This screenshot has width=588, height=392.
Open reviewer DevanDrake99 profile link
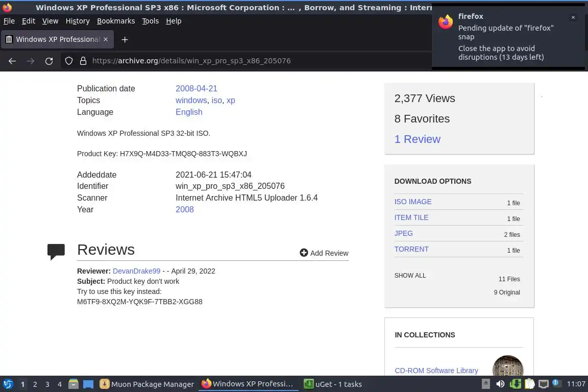click(x=136, y=271)
